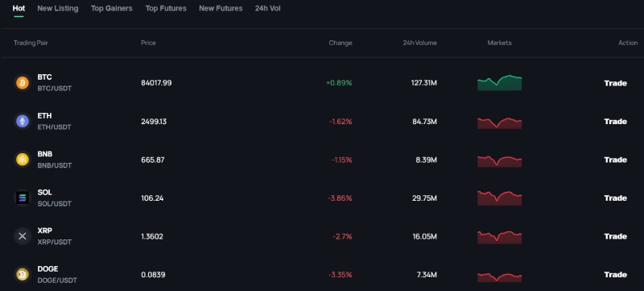Go to the New Futures tab
644x291 pixels.
(x=221, y=8)
